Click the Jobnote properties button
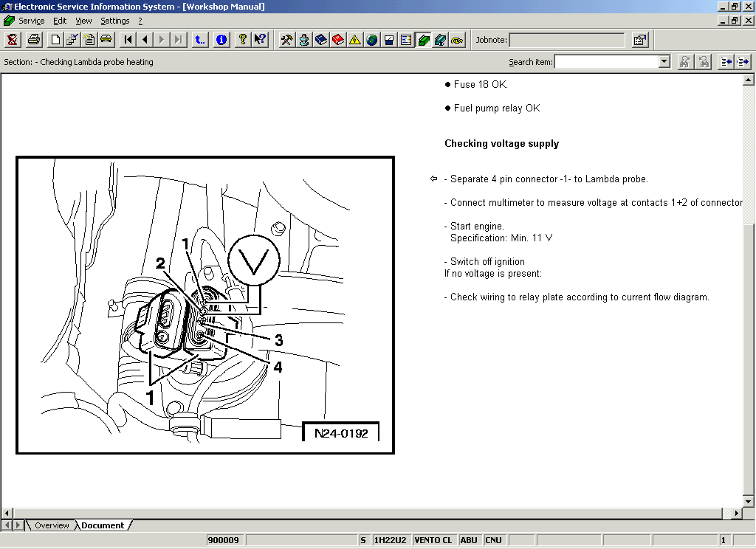The width and height of the screenshot is (756, 549). coord(640,40)
